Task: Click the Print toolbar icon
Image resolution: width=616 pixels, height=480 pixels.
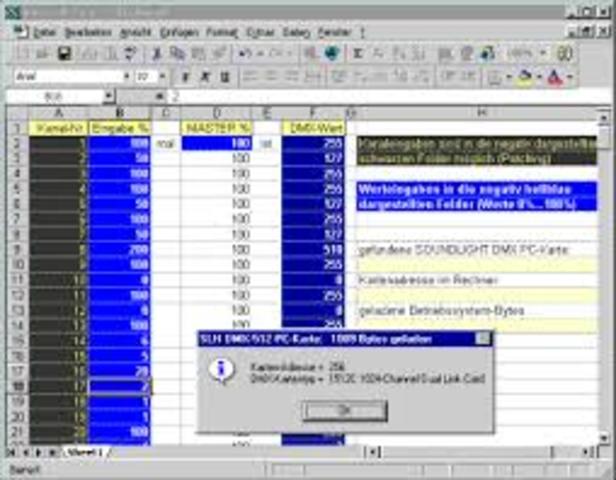Action: pyautogui.click(x=89, y=53)
